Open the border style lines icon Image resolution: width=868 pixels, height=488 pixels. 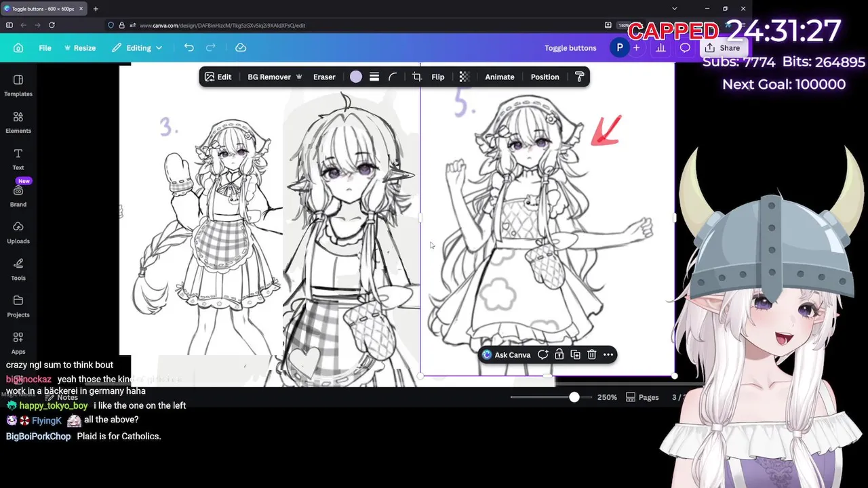tap(374, 77)
